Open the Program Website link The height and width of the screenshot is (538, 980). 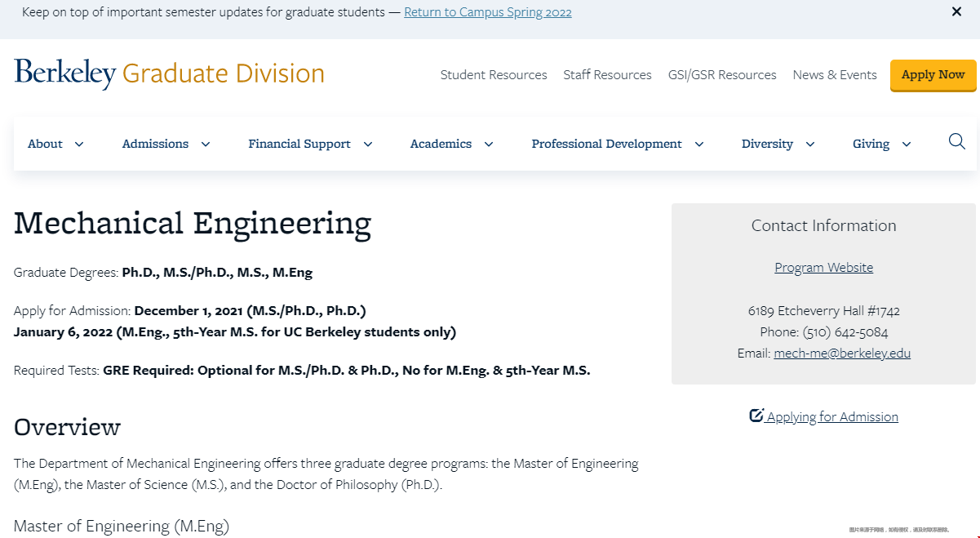(823, 268)
